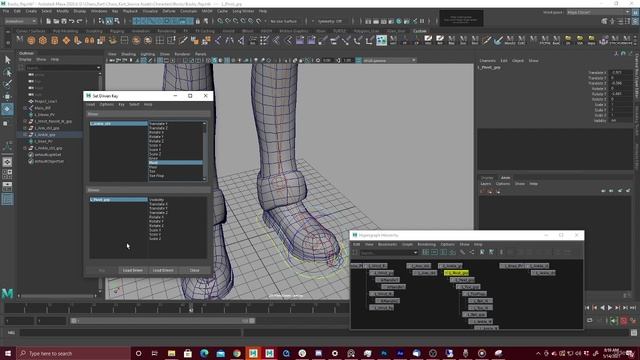640x360 pixels.
Task: Play the animation forward
Action: coord(610,308)
